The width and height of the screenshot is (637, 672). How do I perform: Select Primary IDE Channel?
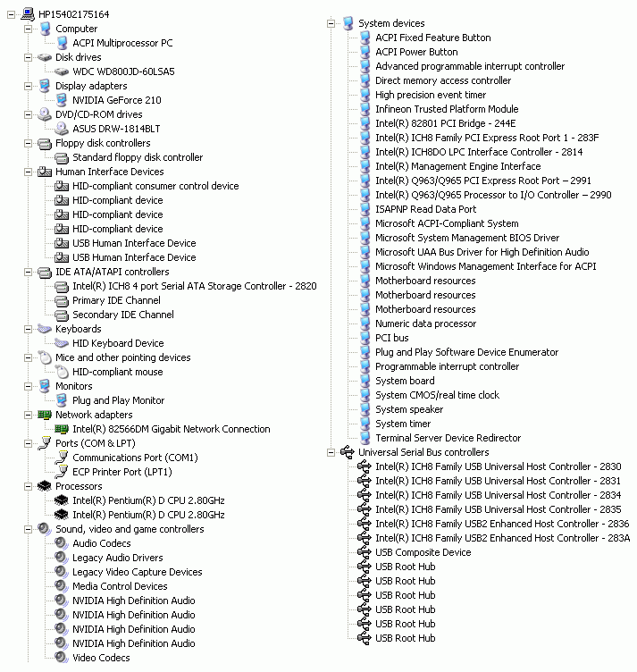tap(116, 300)
